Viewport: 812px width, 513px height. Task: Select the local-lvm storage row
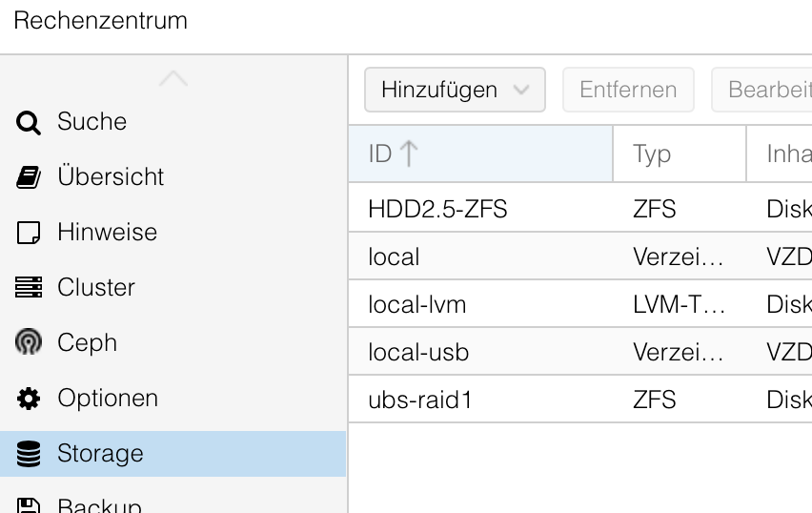point(416,305)
